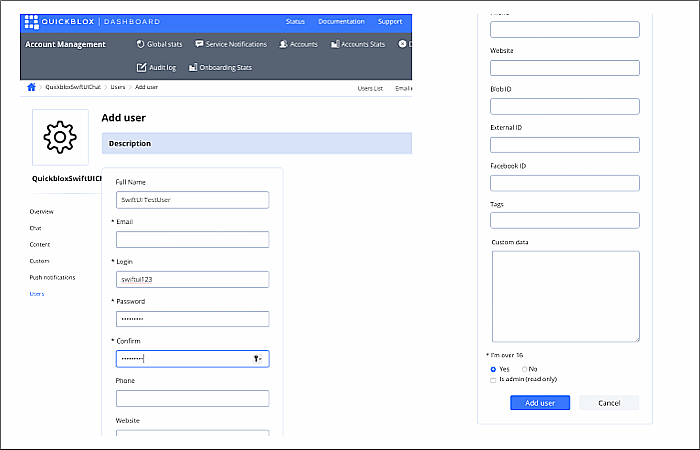Open QuickbloxSwiftUIChat breadcrumb link
The height and width of the screenshot is (450, 700).
pyautogui.click(x=73, y=87)
